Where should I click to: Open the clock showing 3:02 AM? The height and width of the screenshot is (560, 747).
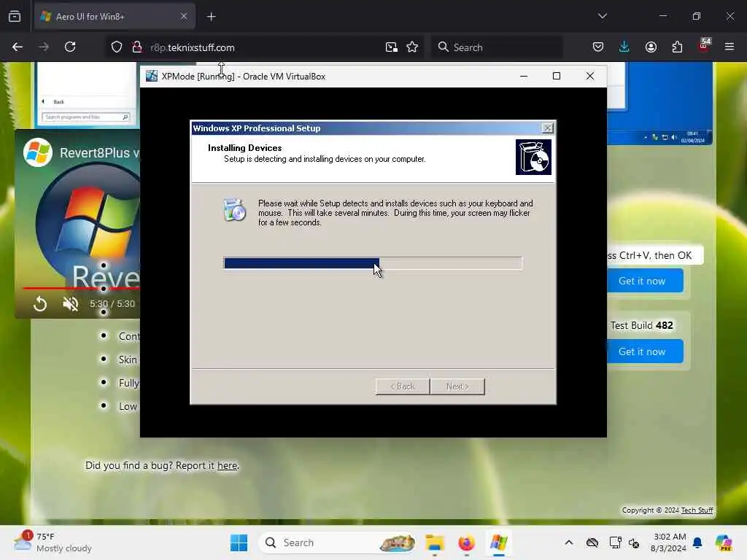pyautogui.click(x=669, y=542)
